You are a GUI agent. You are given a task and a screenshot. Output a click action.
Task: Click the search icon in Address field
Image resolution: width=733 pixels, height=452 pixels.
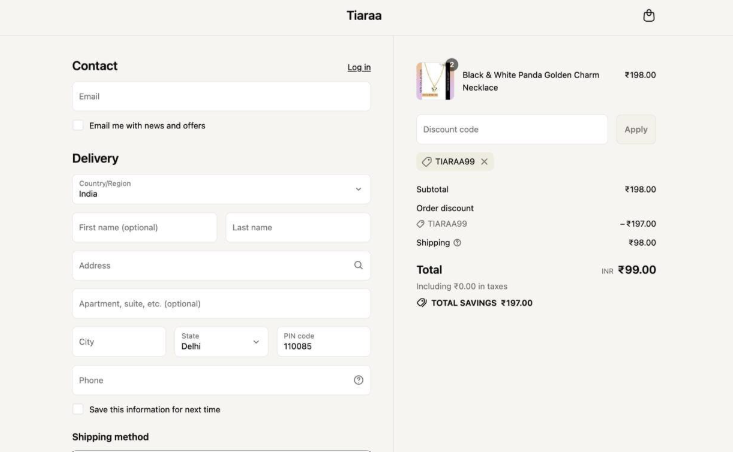(x=358, y=266)
